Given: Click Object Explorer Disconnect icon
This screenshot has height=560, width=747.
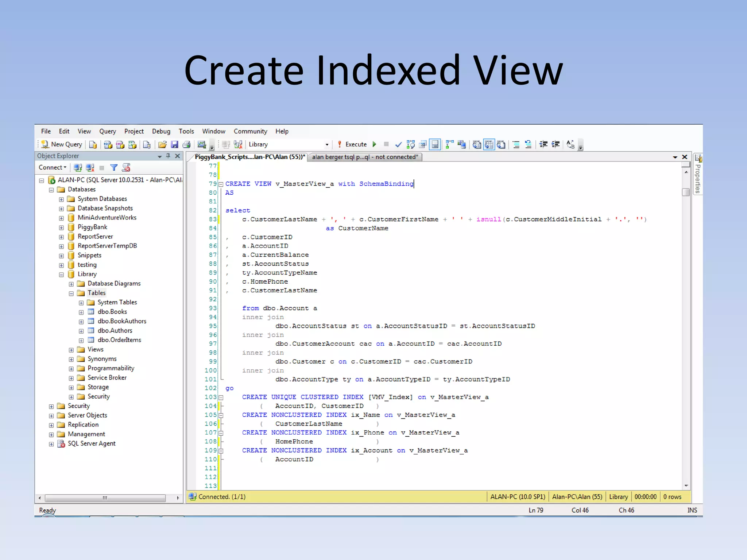Looking at the screenshot, I should point(90,167).
